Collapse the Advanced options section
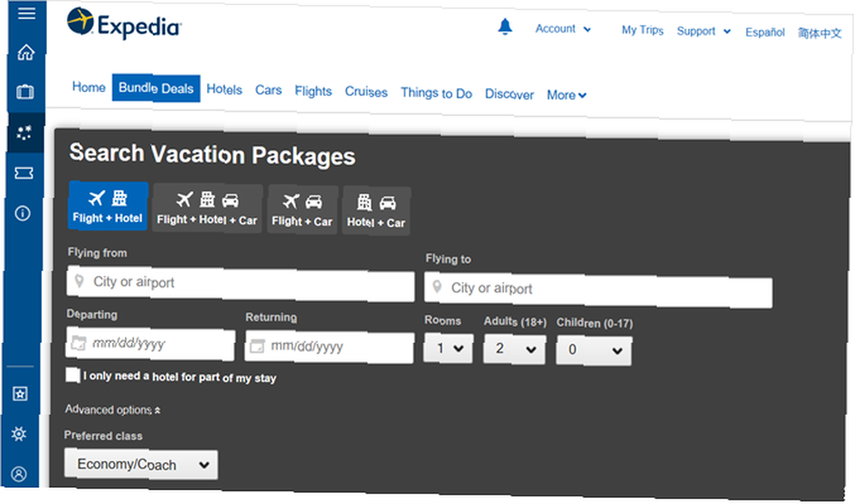 point(112,409)
